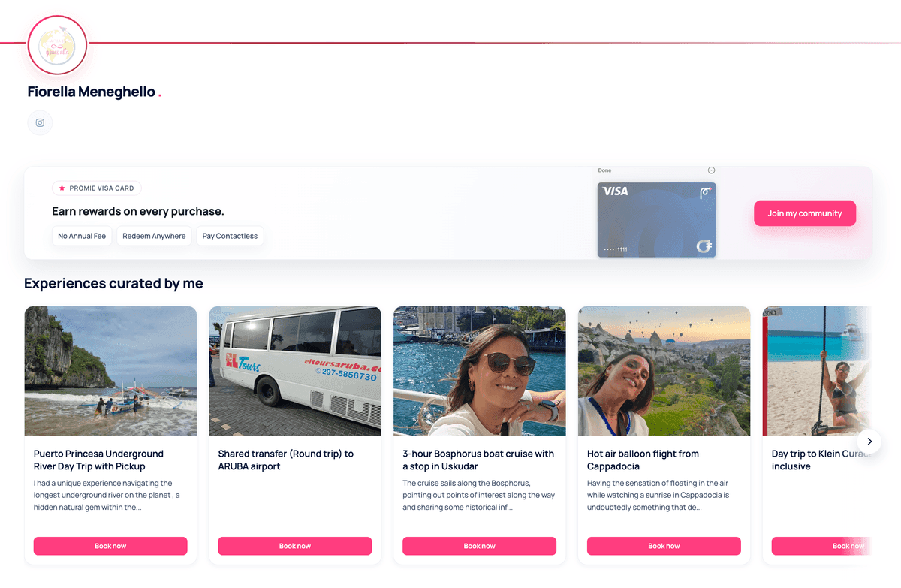
Task: Select the No Annual Fee tag
Action: point(82,236)
